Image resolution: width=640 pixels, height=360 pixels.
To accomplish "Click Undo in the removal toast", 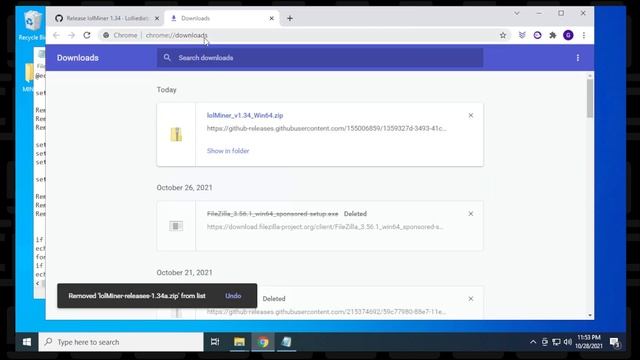I will tap(233, 296).
